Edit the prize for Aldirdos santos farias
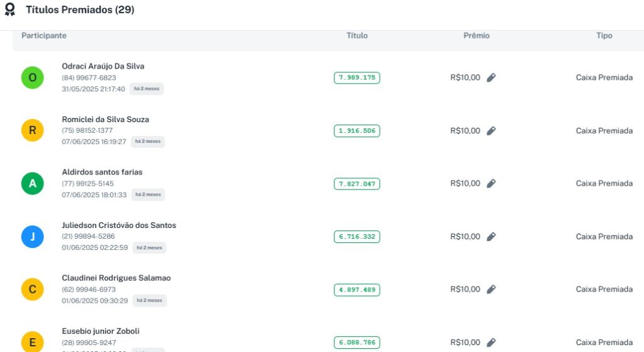 click(491, 183)
